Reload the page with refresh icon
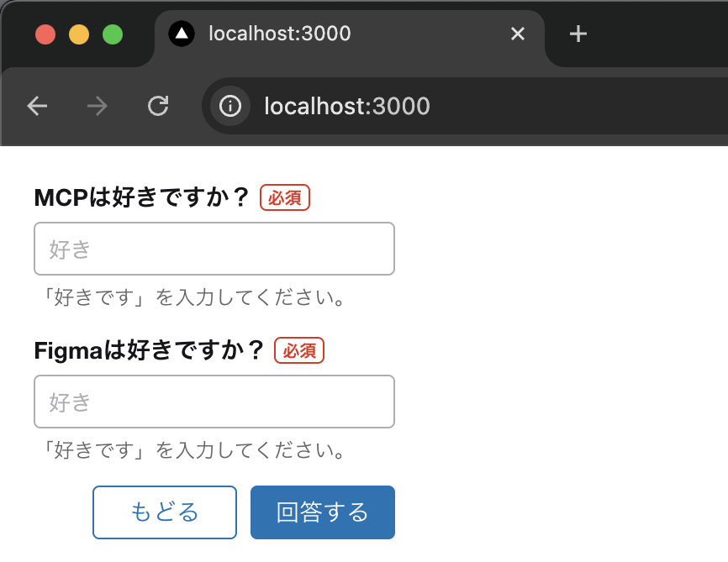Image resolution: width=728 pixels, height=562 pixels. (158, 107)
